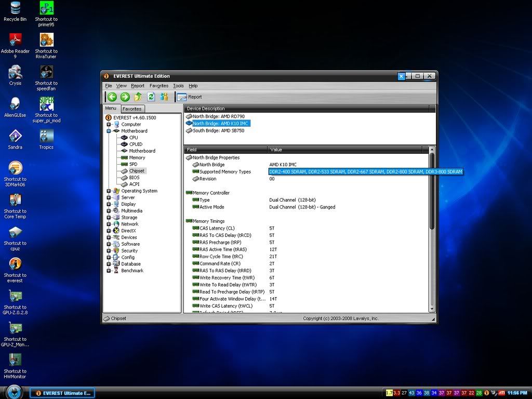This screenshot has height=399, width=532.
Task: Click the green Forward arrow toolbar icon
Action: click(x=125, y=97)
